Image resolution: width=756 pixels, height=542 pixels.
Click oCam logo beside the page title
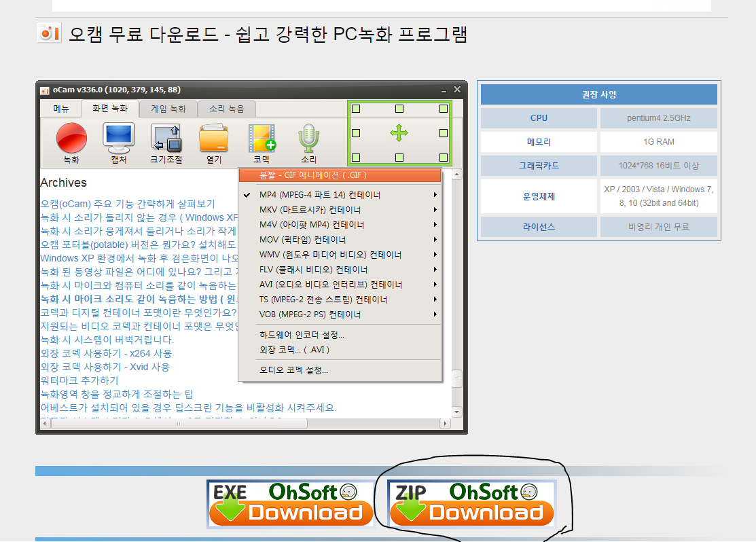pos(49,33)
